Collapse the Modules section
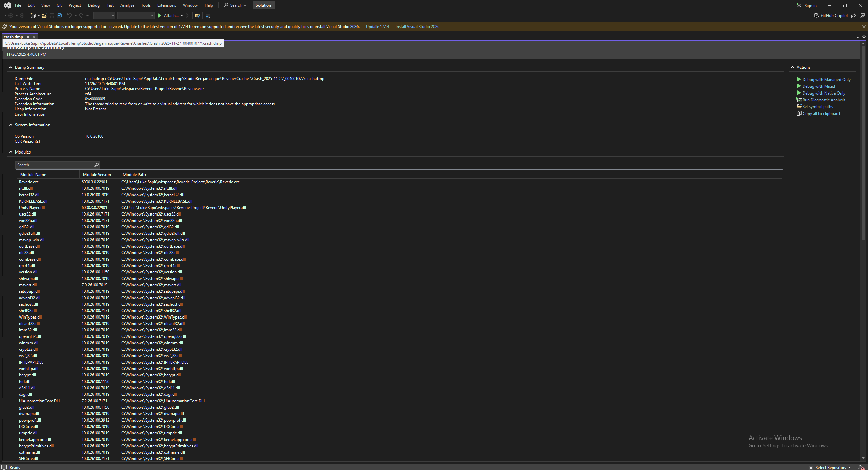Viewport: 868px width, 470px height. (x=11, y=152)
